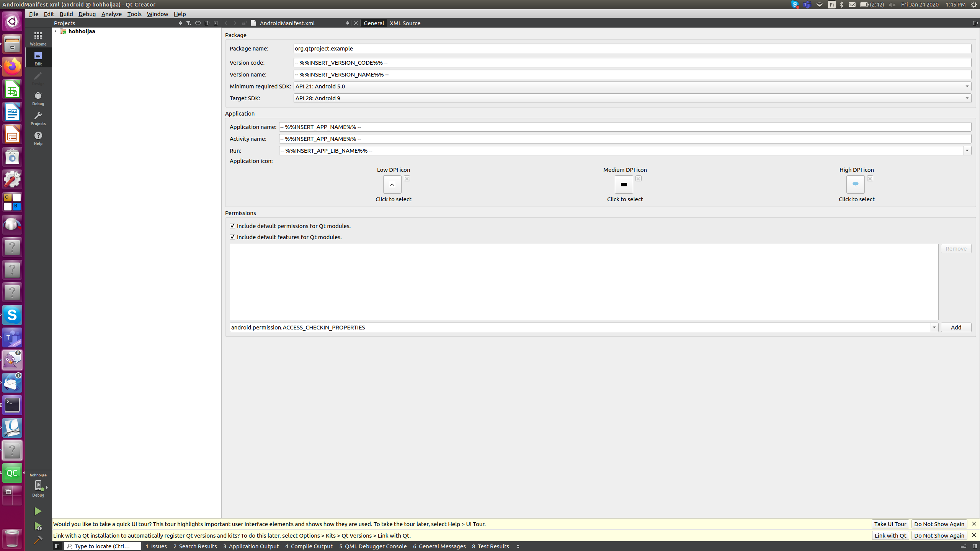Click Take UI Tour button
The width and height of the screenshot is (980, 551).
pos(890,524)
